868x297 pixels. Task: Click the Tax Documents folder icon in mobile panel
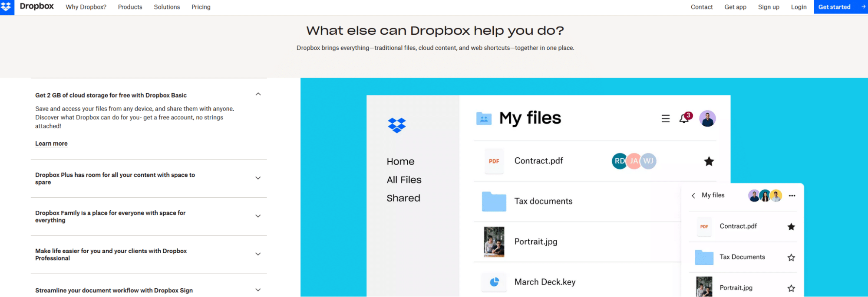[704, 258]
